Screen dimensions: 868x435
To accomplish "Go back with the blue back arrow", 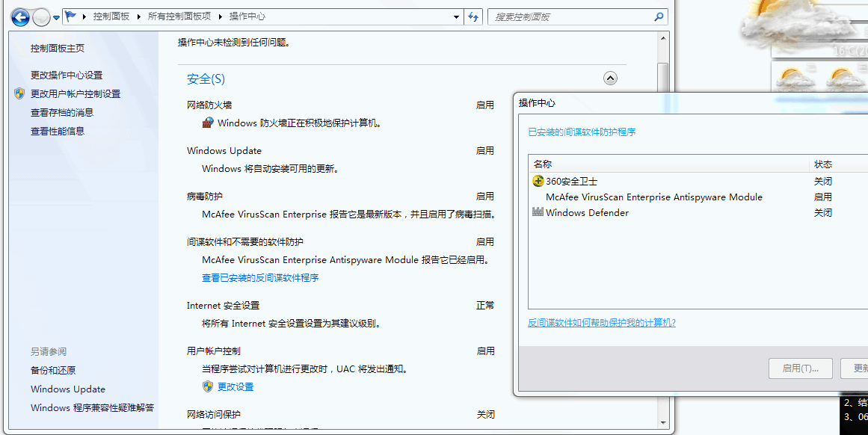I will 20,18.
